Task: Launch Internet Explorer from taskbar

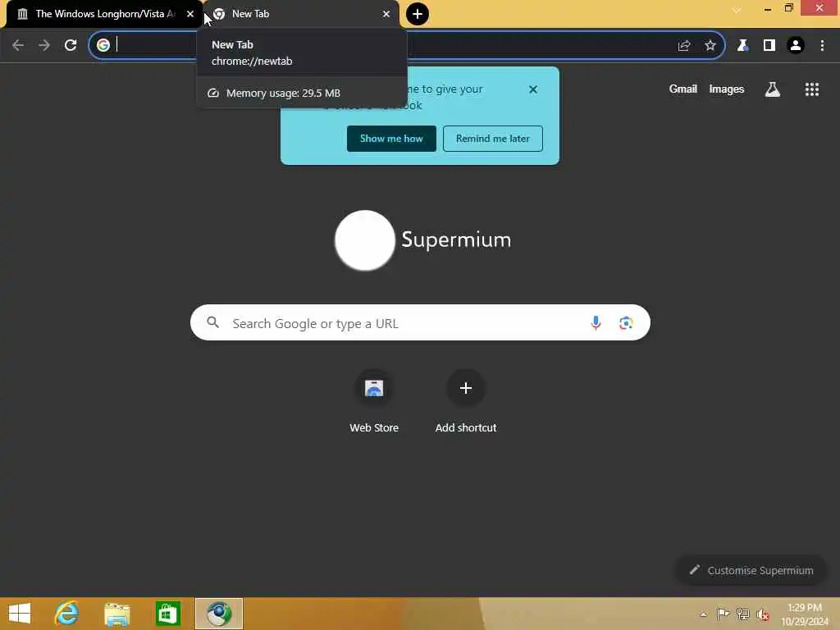Action: [x=66, y=614]
